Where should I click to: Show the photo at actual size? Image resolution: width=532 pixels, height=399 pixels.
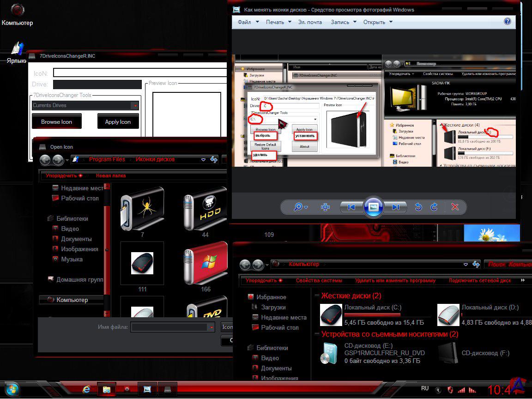coord(325,207)
